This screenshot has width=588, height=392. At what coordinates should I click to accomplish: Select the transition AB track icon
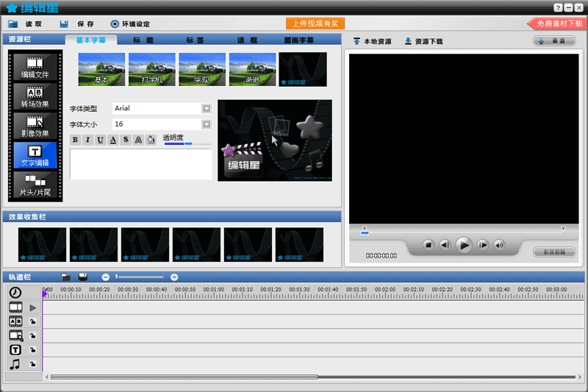pos(15,321)
